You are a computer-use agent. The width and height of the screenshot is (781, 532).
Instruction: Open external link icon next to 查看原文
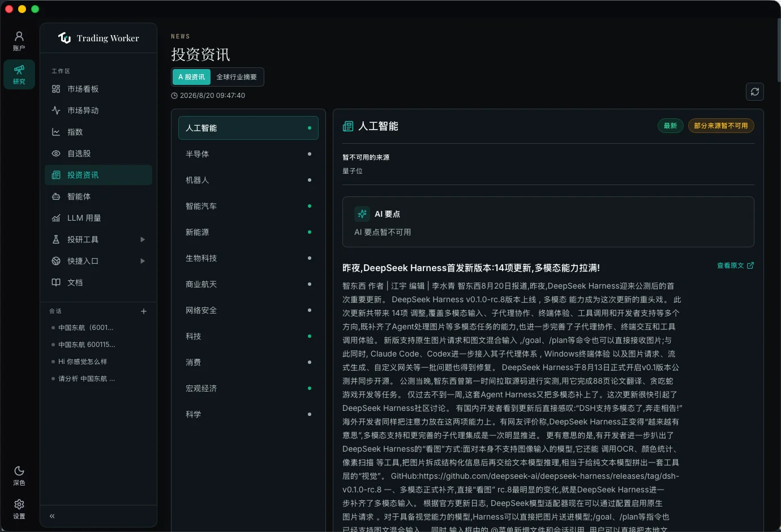click(750, 265)
